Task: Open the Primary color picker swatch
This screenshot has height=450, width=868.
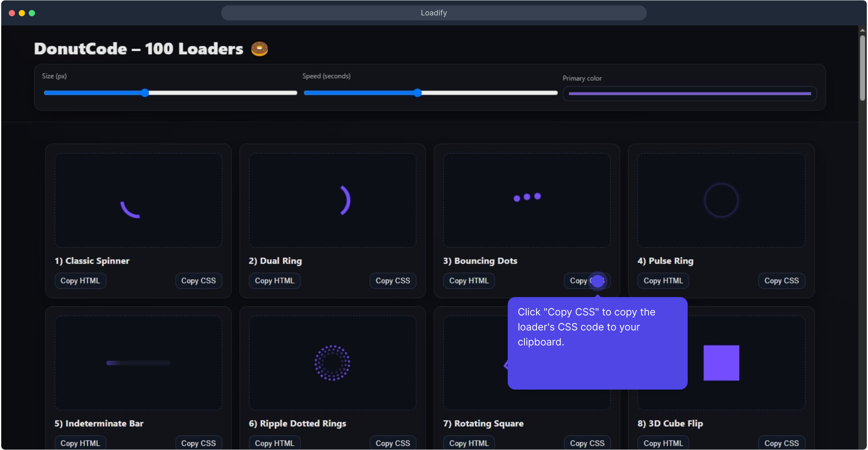Action: [690, 94]
